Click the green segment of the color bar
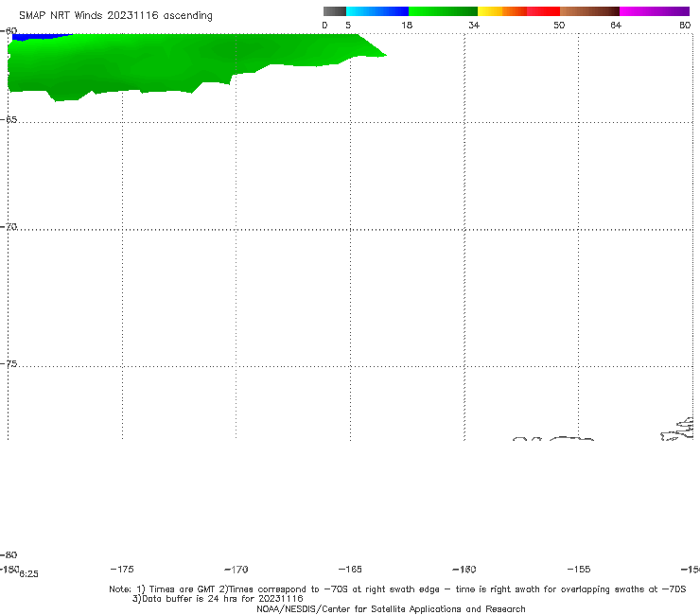This screenshot has height=615, width=700. pos(443,11)
